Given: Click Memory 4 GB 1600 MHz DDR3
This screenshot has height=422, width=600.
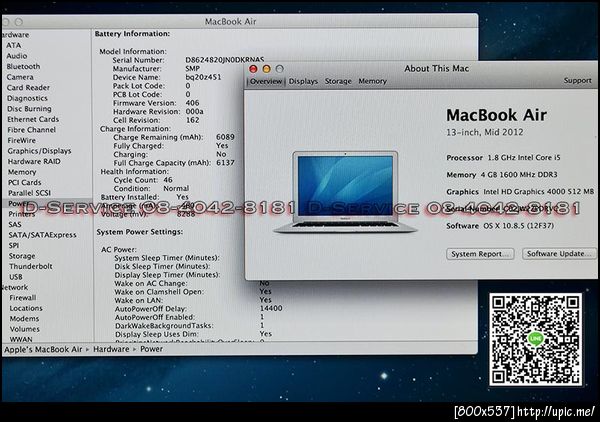Looking at the screenshot, I should (502, 175).
